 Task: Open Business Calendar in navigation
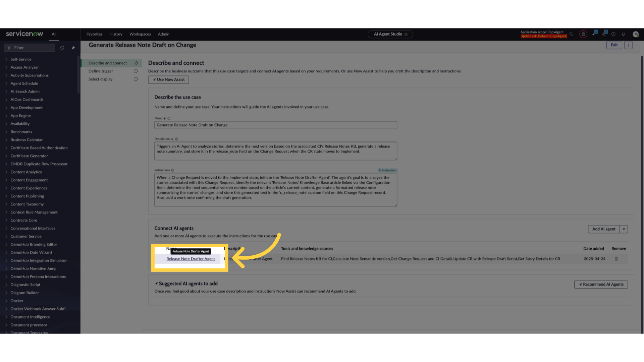[26, 140]
